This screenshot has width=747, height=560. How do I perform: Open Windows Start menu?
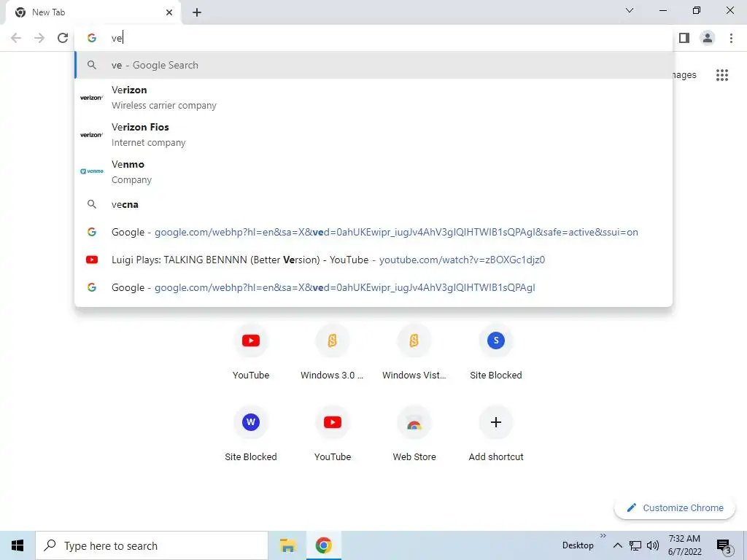click(18, 545)
